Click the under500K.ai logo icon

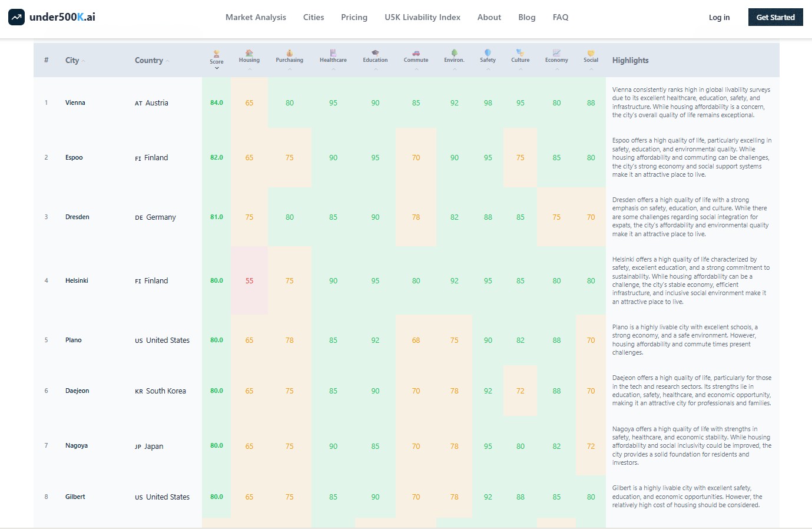pyautogui.click(x=16, y=17)
